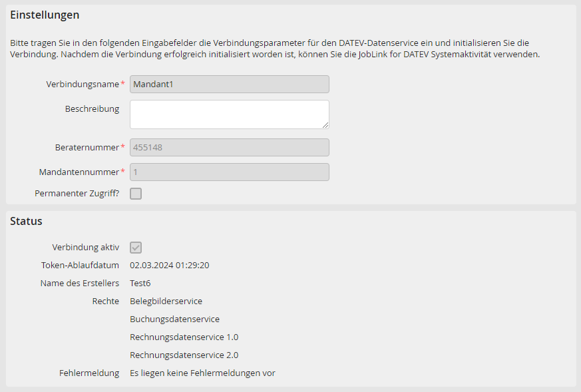Select the Mandantennummer input showing 1
This screenshot has width=581, height=392.
229,172
